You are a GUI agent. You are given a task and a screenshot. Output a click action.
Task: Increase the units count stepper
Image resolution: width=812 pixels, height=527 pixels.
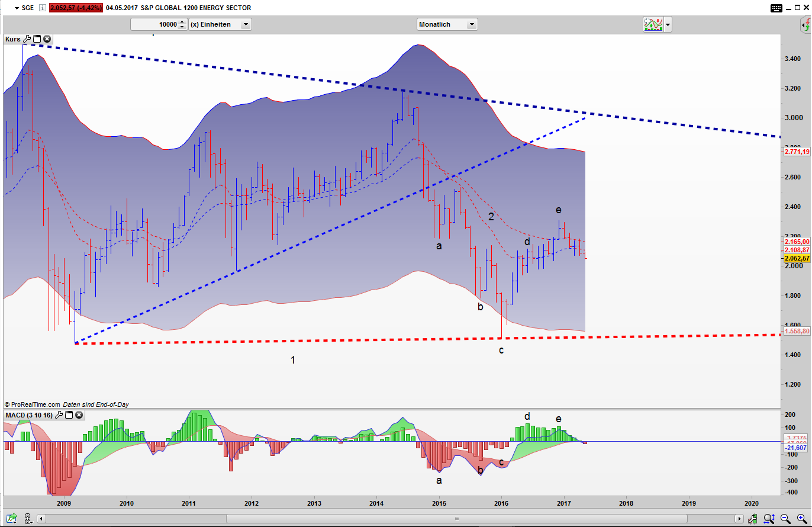[x=182, y=22]
